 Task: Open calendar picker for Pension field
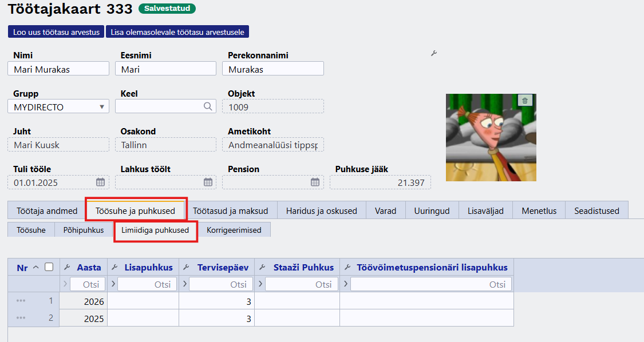click(315, 182)
